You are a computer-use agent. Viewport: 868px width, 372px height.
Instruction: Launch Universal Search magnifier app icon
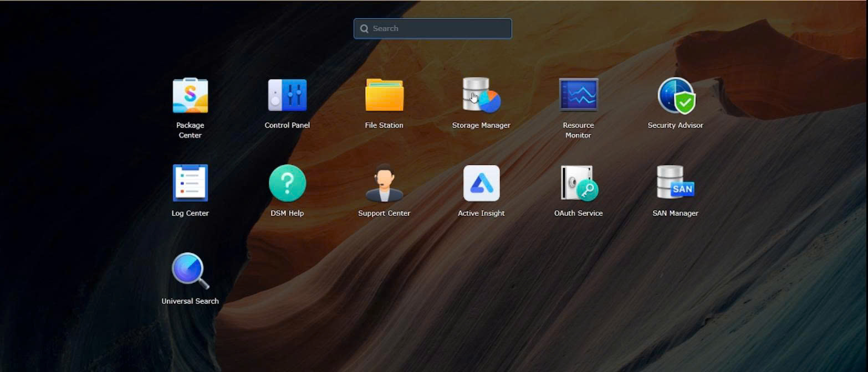pos(190,271)
